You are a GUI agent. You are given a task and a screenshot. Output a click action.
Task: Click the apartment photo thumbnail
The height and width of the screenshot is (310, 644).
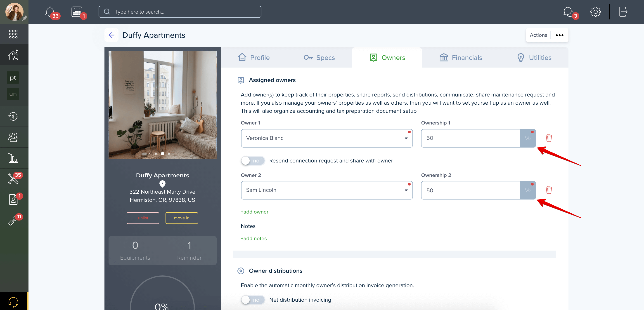pos(163,105)
